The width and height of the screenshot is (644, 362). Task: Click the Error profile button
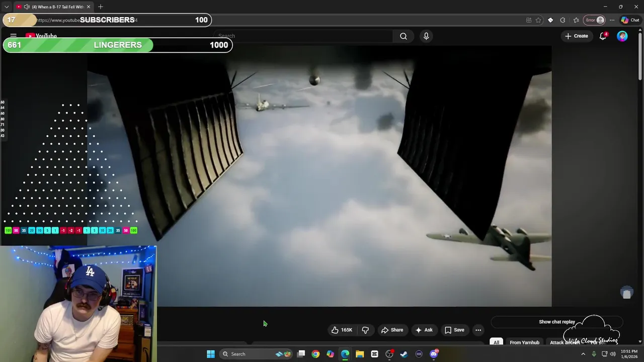click(594, 20)
